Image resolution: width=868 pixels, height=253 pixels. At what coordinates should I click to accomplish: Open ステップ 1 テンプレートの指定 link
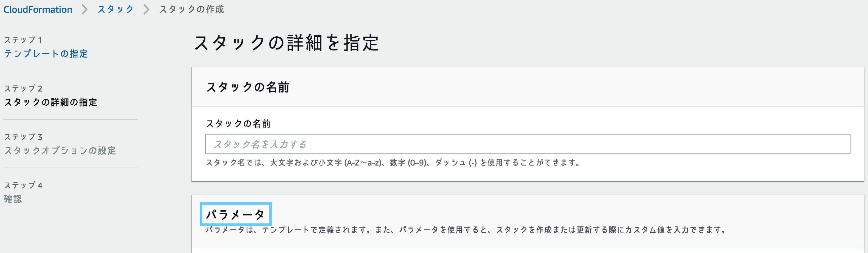(45, 54)
